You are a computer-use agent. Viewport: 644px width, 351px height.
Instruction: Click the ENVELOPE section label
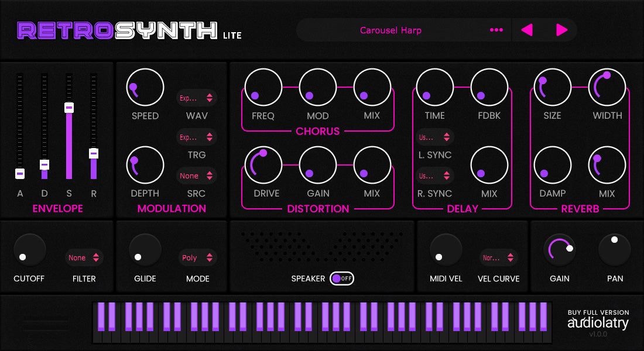(x=58, y=208)
